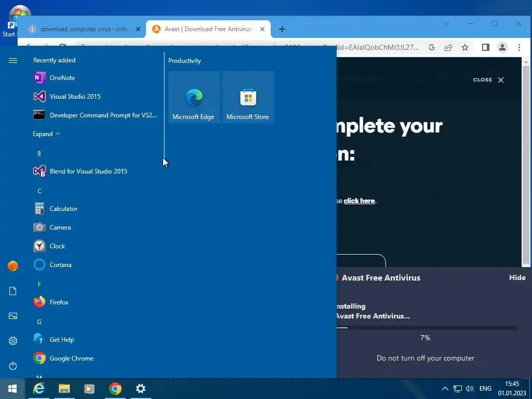Open the media player taskbar icon
Screen dimensions: 532x399
point(89,389)
